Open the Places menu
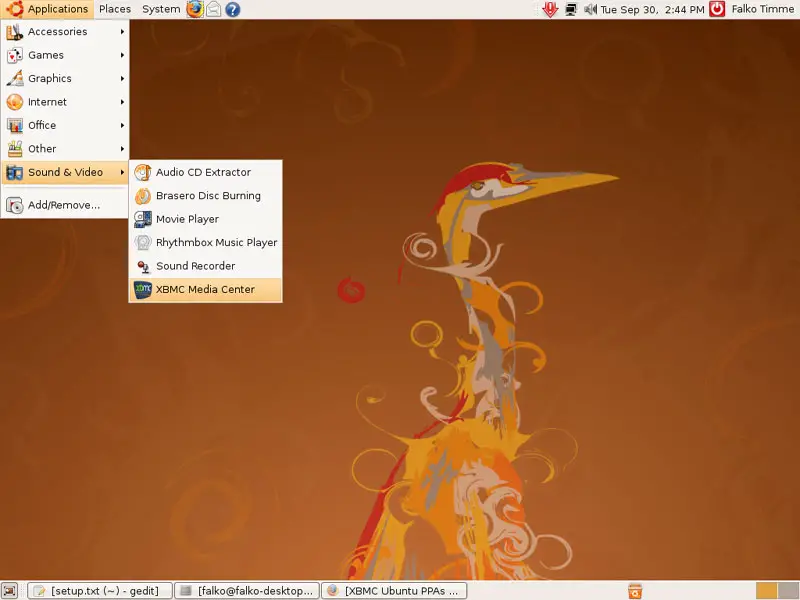This screenshot has height=600, width=800. coord(115,9)
